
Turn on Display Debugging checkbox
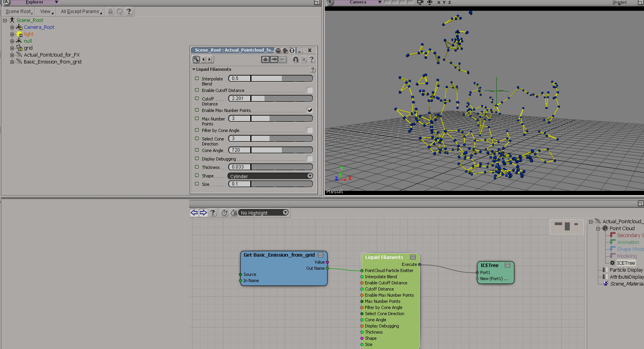point(310,159)
